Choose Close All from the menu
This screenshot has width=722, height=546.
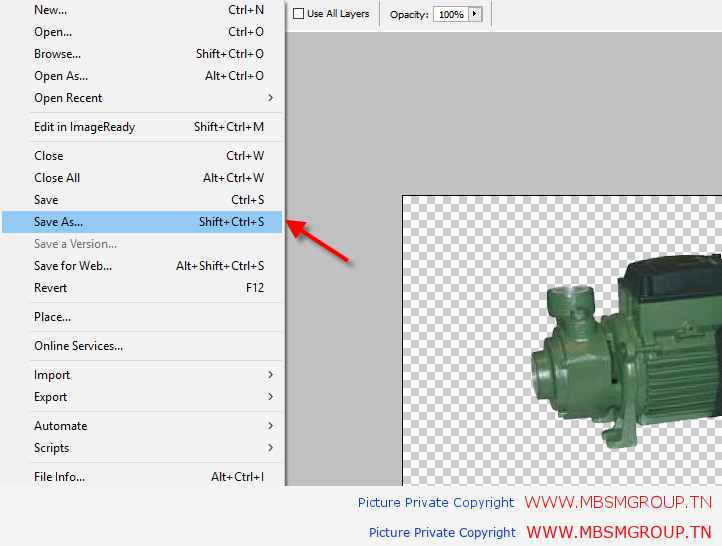coord(142,178)
